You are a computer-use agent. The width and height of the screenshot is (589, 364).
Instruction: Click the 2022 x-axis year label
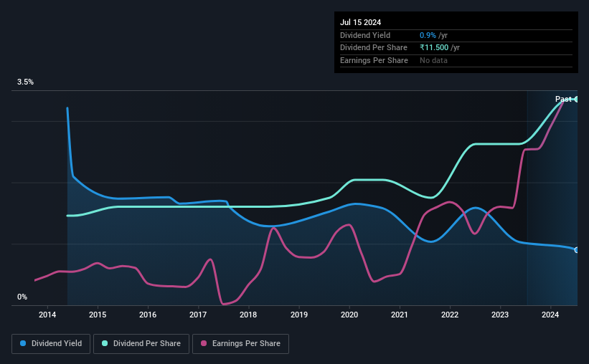450,315
